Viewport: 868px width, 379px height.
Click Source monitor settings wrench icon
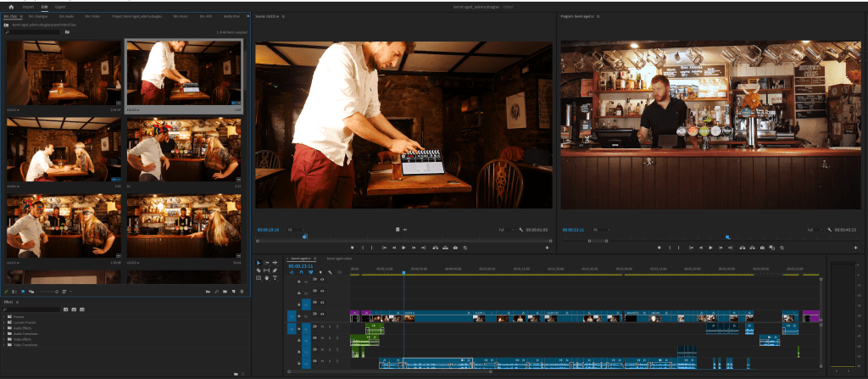(521, 230)
